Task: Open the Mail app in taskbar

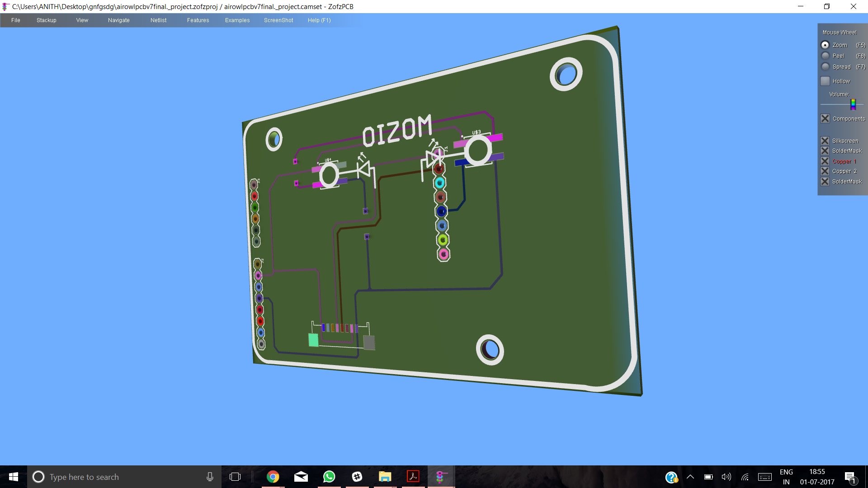Action: [301, 477]
